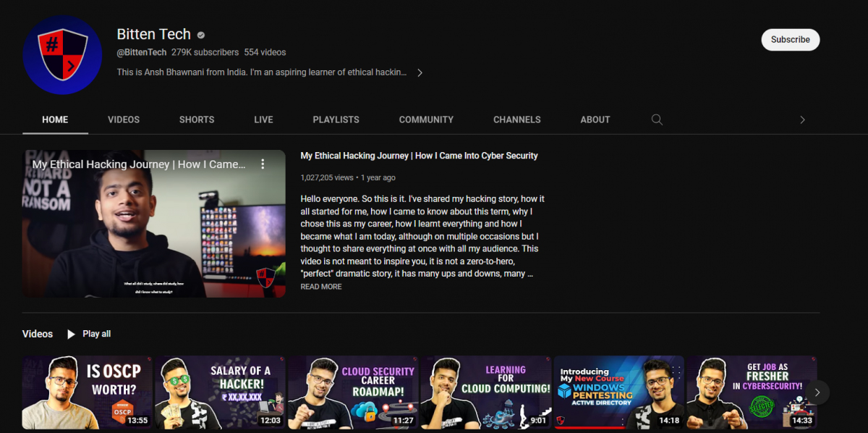Click the @BittenTech channel handle
The width and height of the screenshot is (868, 433).
point(142,52)
